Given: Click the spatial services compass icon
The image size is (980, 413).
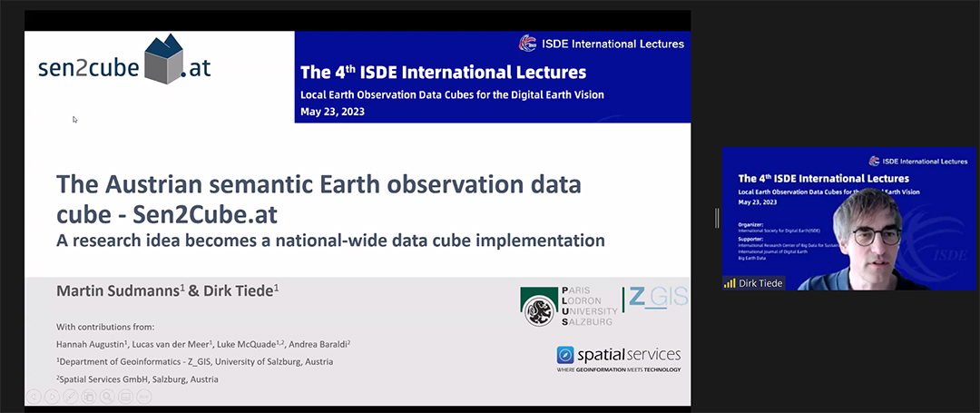Looking at the screenshot, I should (x=565, y=356).
